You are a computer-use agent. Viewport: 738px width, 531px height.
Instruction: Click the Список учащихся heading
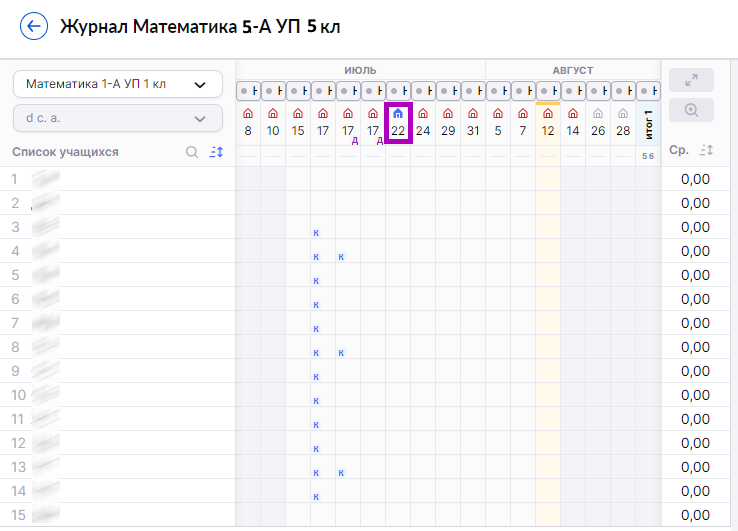point(65,152)
